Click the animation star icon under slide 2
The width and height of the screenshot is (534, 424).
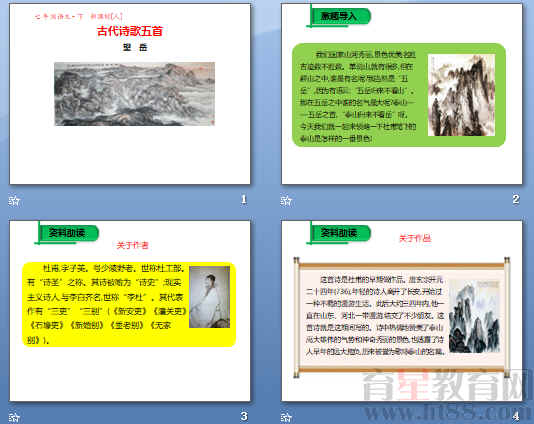click(x=286, y=201)
